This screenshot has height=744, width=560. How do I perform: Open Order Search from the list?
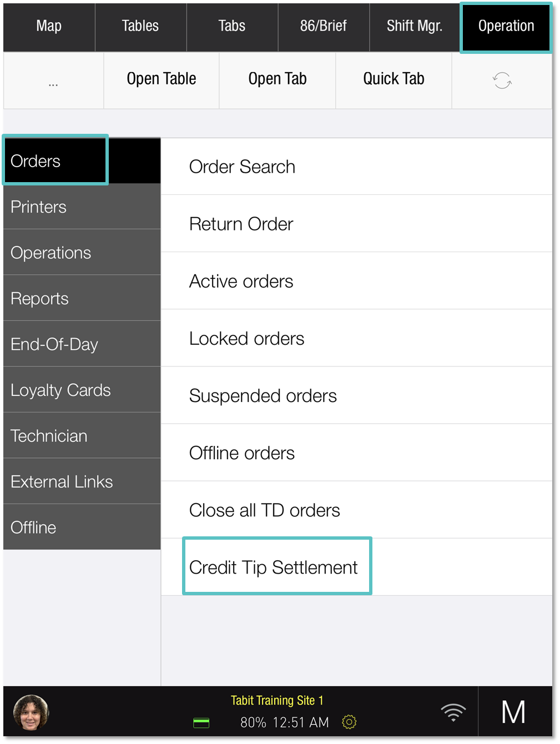click(356, 167)
